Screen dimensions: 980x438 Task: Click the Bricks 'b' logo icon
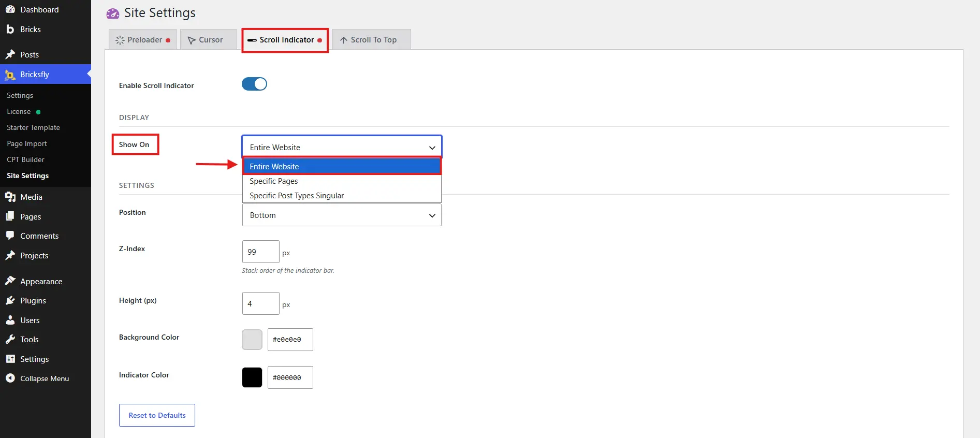[10, 29]
